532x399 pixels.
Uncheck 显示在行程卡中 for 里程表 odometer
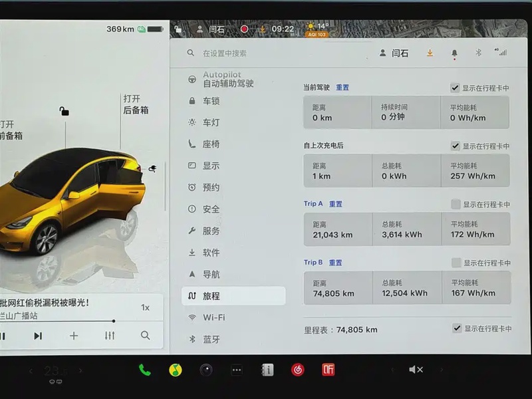coord(456,329)
